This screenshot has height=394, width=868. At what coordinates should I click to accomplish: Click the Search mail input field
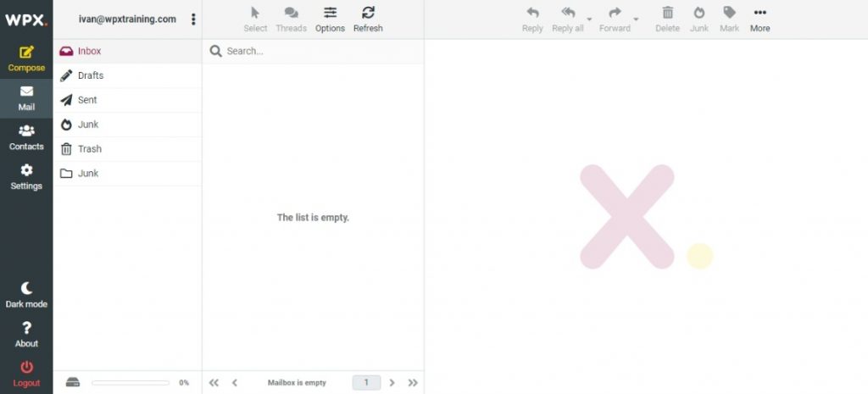(x=320, y=51)
